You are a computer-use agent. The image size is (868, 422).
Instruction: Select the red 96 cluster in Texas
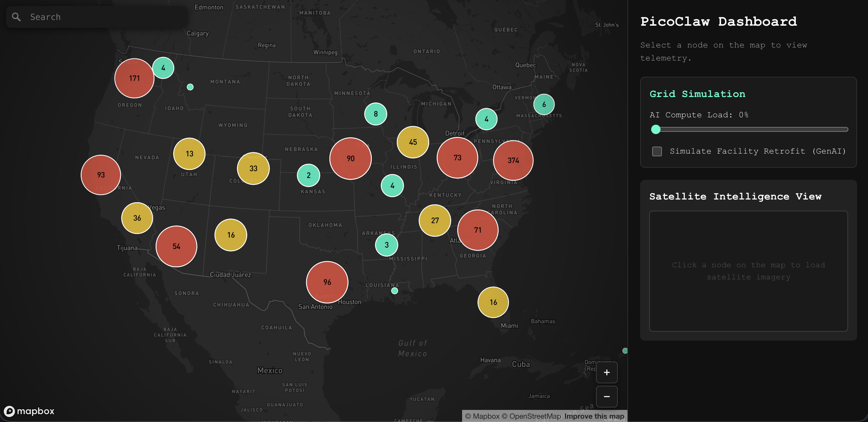click(327, 282)
